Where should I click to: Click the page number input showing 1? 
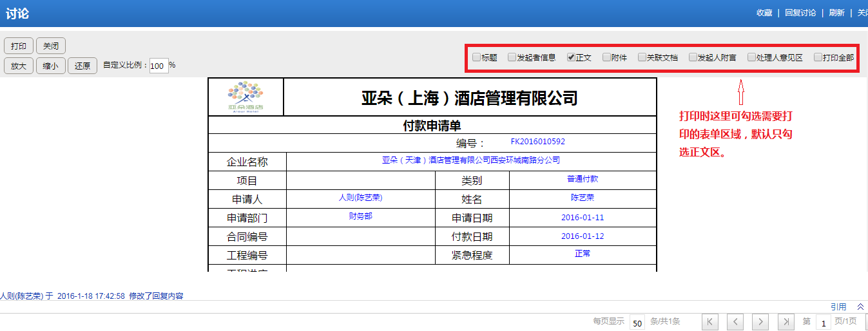click(824, 323)
